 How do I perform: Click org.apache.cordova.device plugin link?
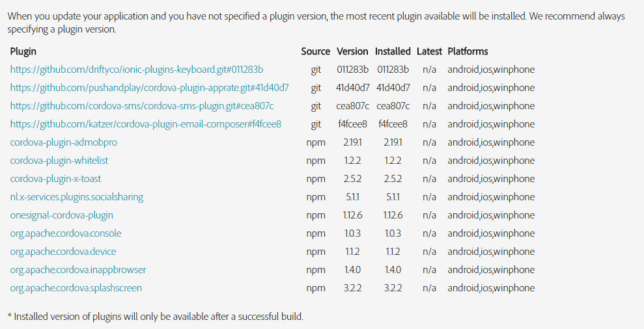63,252
